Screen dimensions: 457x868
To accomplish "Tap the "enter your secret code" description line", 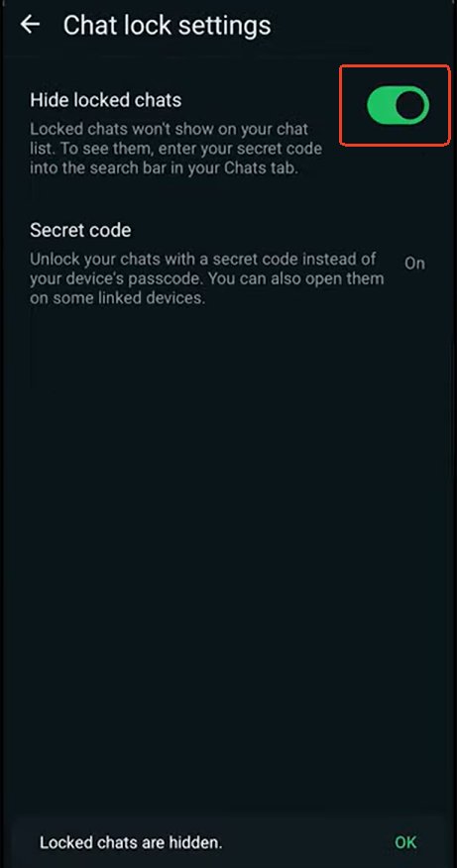I will pyautogui.click(x=177, y=150).
